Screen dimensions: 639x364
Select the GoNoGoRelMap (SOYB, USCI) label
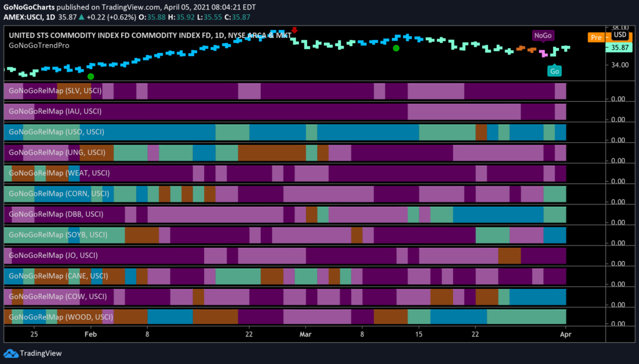tap(58, 235)
